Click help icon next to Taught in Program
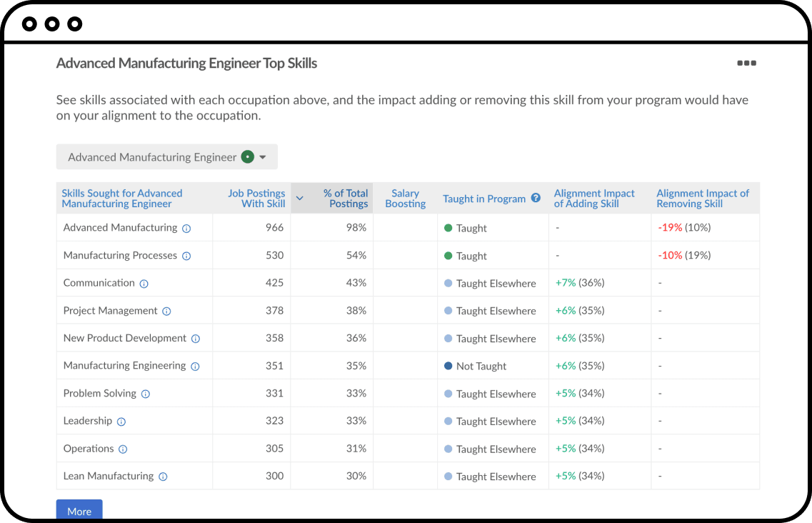The image size is (812, 523). 536,199
